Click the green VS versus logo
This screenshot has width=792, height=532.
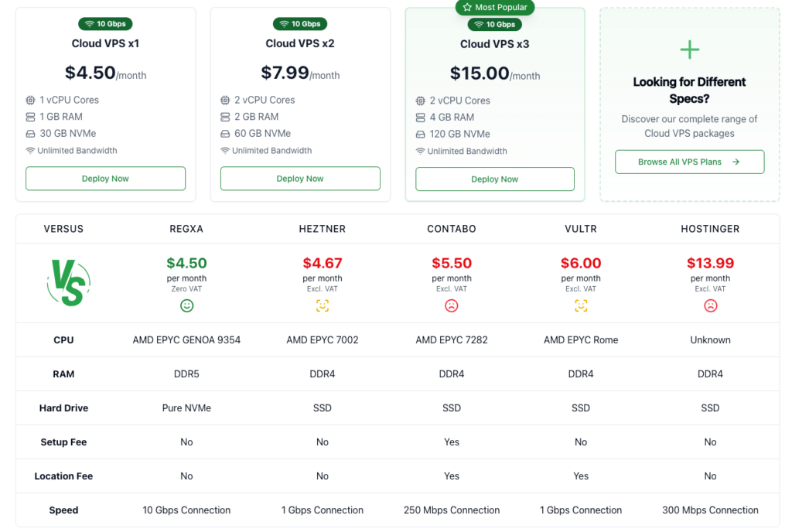coord(69,283)
